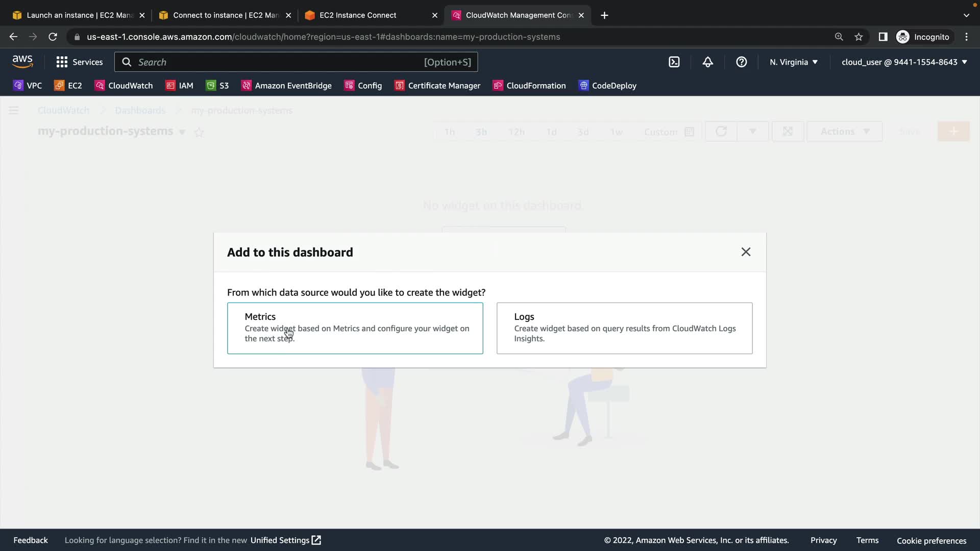Switch to Launch an instance tab
Image resolution: width=980 pixels, height=551 pixels.
(79, 15)
